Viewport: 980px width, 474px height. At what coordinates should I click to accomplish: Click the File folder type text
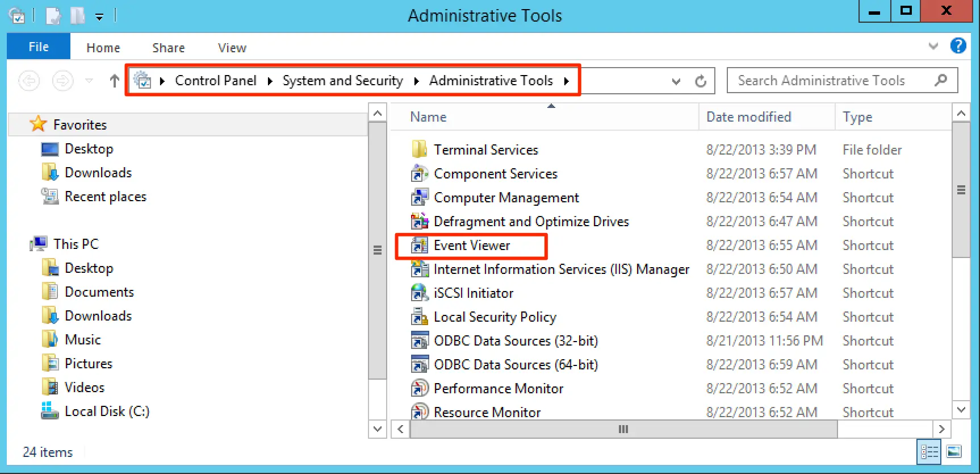[x=872, y=149]
